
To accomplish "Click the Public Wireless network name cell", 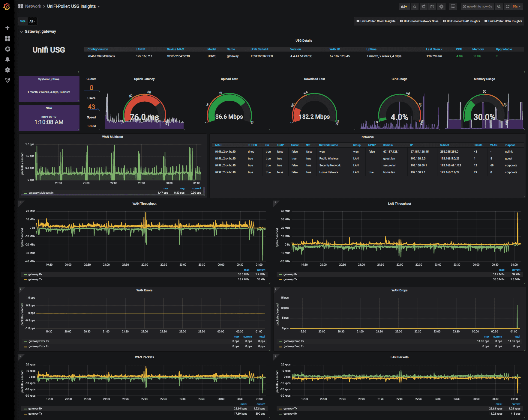I will point(329,159).
